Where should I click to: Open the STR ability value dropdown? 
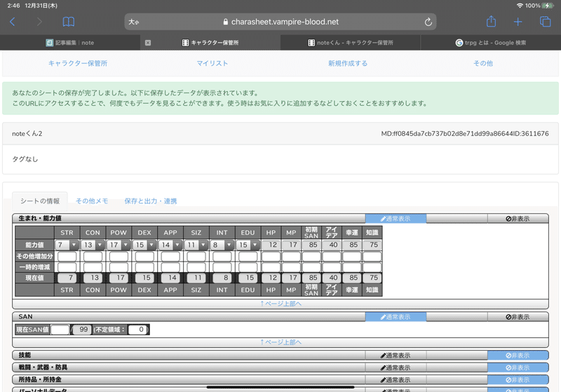(67, 245)
